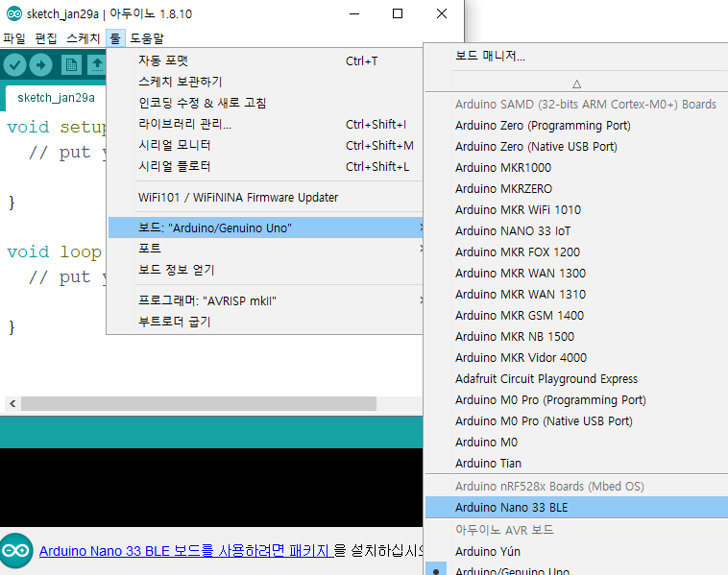Maximize the Arduino window
The width and height of the screenshot is (728, 575).
coord(398,14)
